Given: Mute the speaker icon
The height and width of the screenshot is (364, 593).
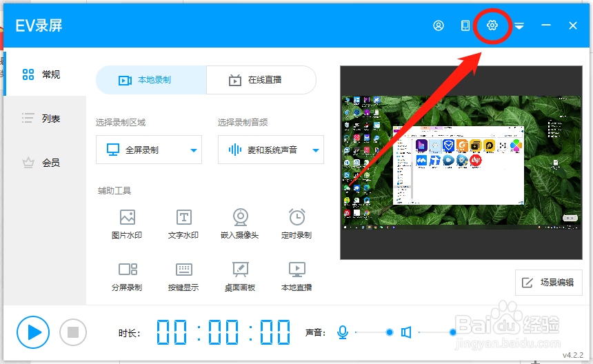Looking at the screenshot, I should pyautogui.click(x=406, y=332).
